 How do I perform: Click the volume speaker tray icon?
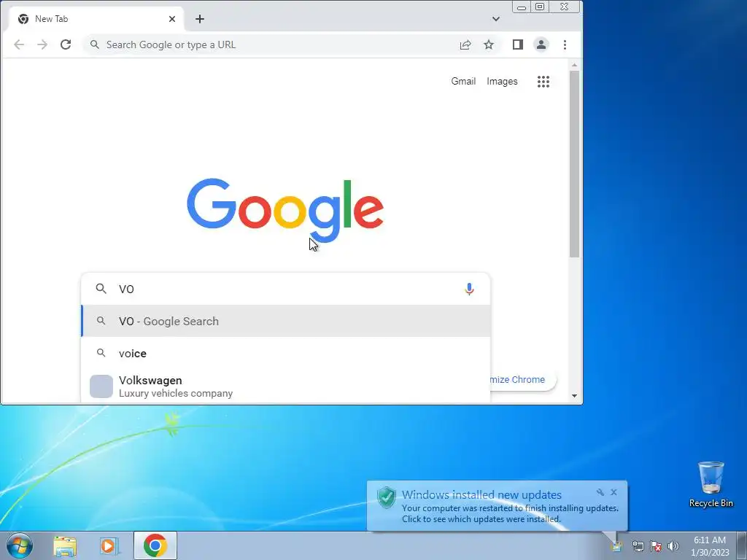pos(673,546)
